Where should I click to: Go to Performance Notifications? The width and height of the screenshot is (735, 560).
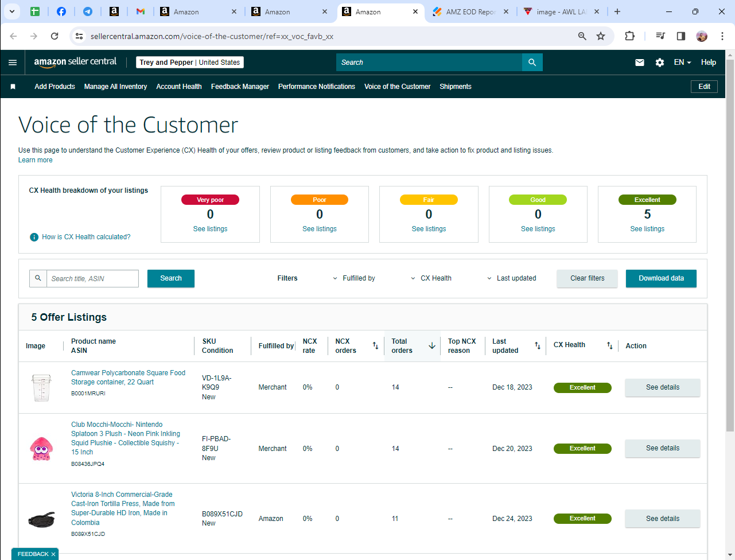coord(317,87)
